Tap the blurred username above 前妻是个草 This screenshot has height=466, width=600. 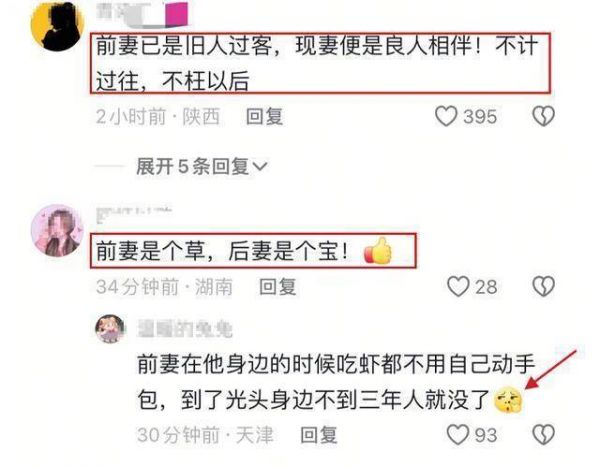click(134, 213)
